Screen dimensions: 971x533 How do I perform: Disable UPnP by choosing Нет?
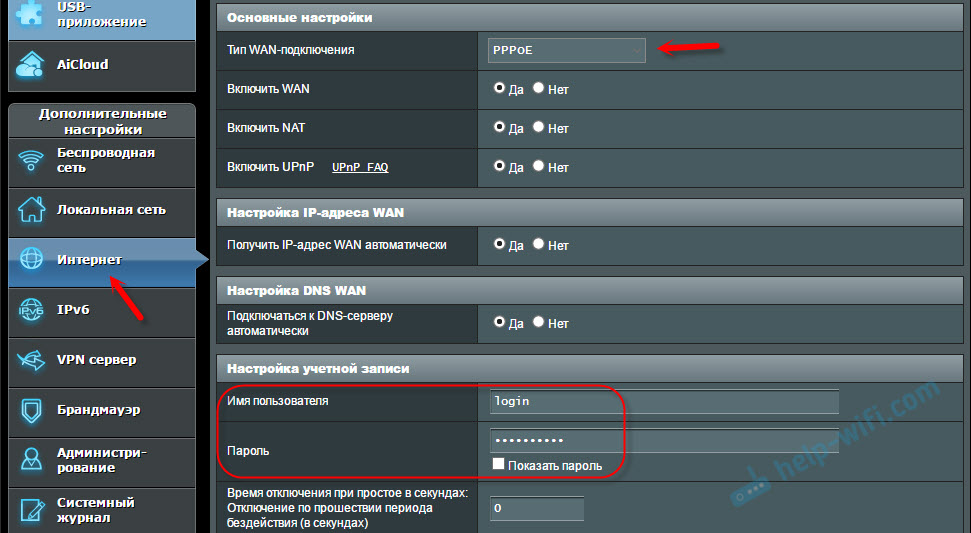coord(539,167)
